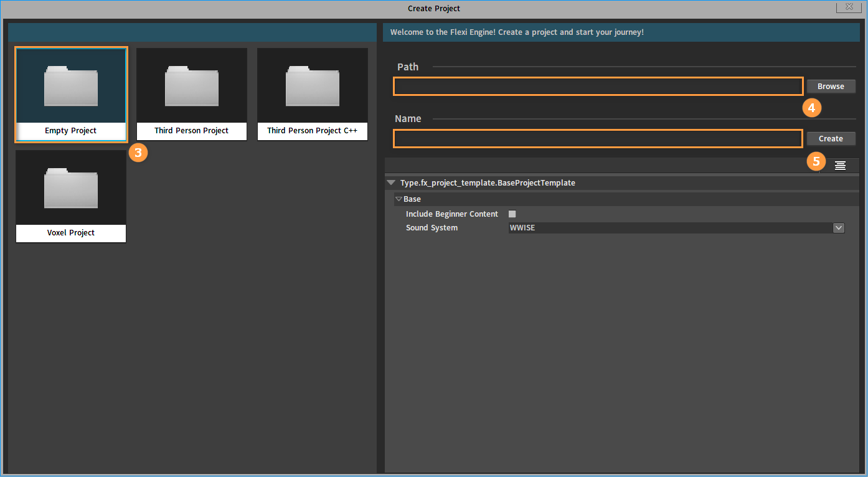This screenshot has height=477, width=868.
Task: Enable the Include Beginner Content checkbox
Action: [x=512, y=214]
